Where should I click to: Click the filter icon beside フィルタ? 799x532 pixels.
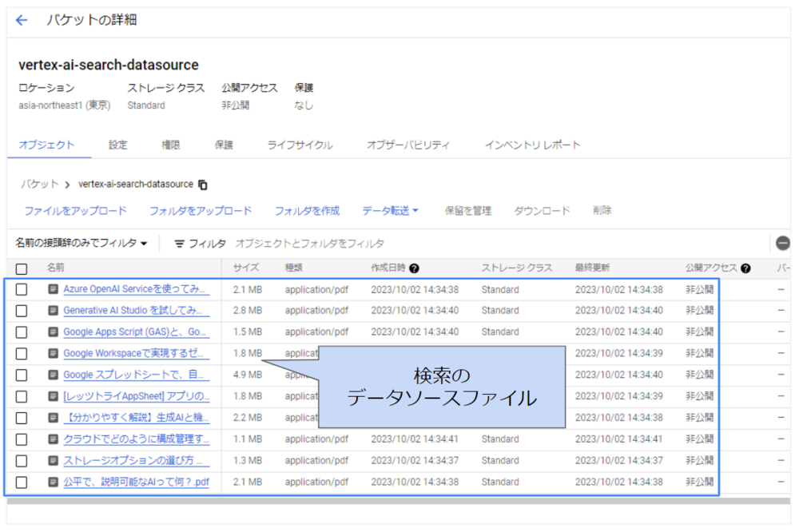tap(180, 244)
